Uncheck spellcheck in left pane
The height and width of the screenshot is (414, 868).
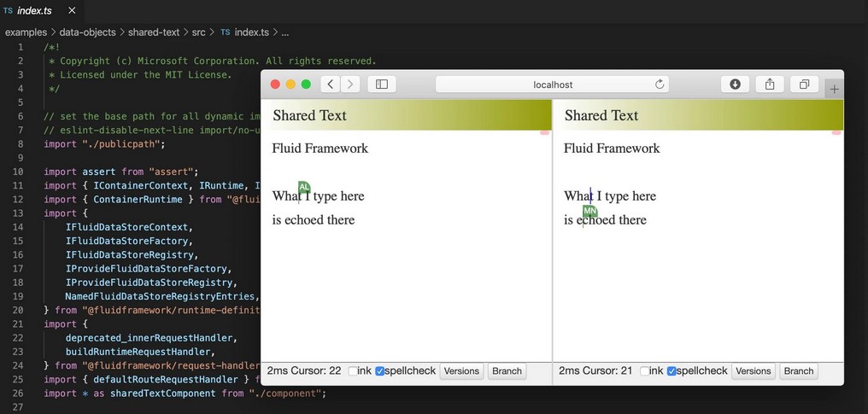pos(379,371)
